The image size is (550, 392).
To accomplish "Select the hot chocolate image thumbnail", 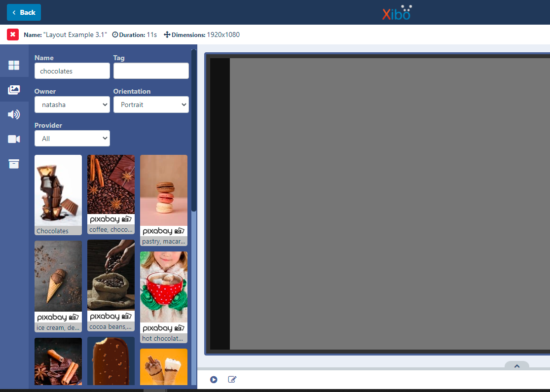I will 163,291.
